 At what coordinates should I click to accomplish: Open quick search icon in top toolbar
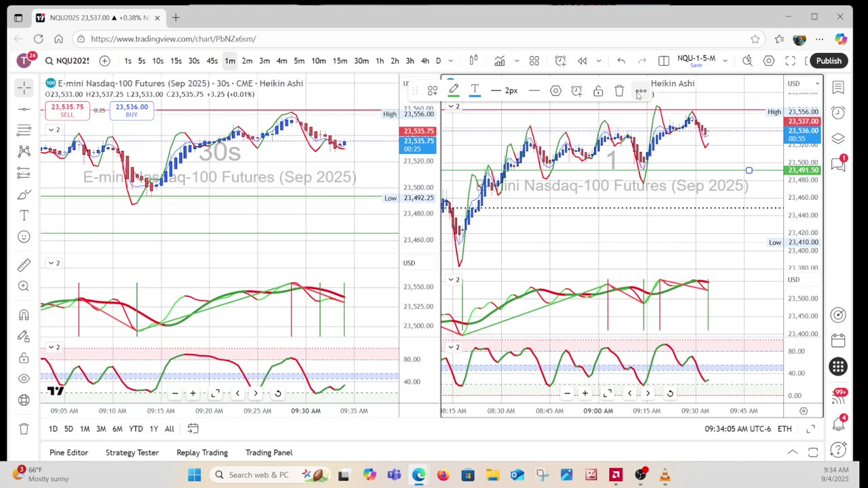tap(747, 61)
